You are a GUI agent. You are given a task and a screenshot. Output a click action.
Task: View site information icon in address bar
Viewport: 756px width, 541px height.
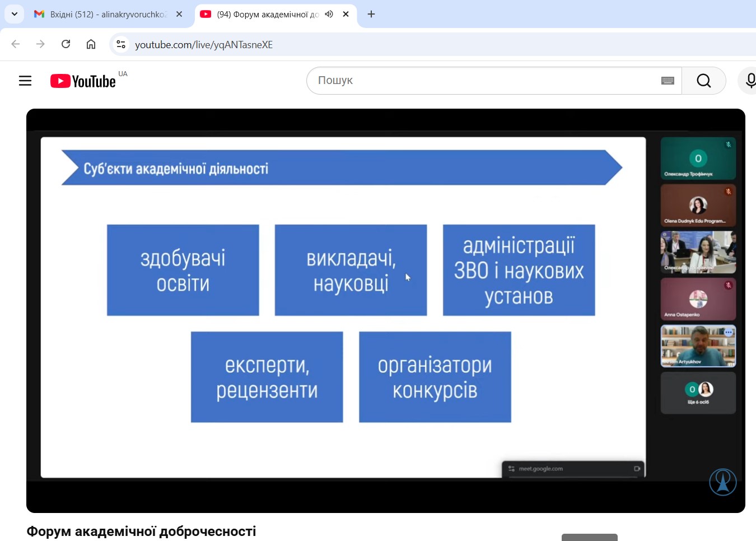[x=121, y=44]
